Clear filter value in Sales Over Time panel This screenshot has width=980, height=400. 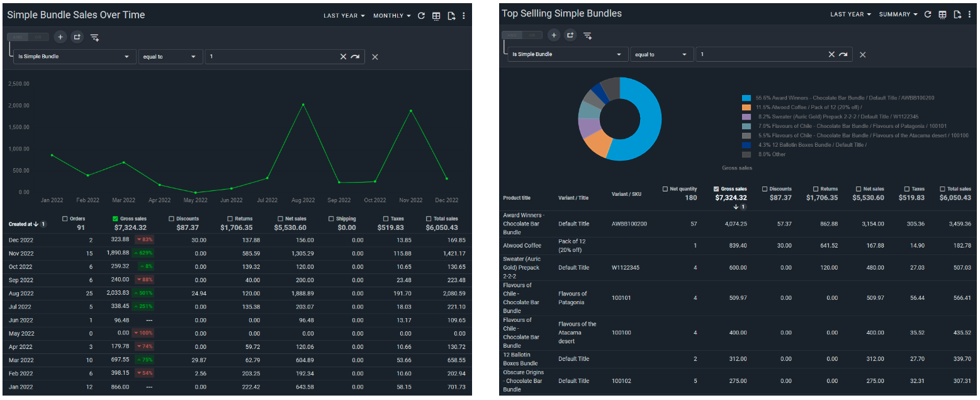[343, 57]
